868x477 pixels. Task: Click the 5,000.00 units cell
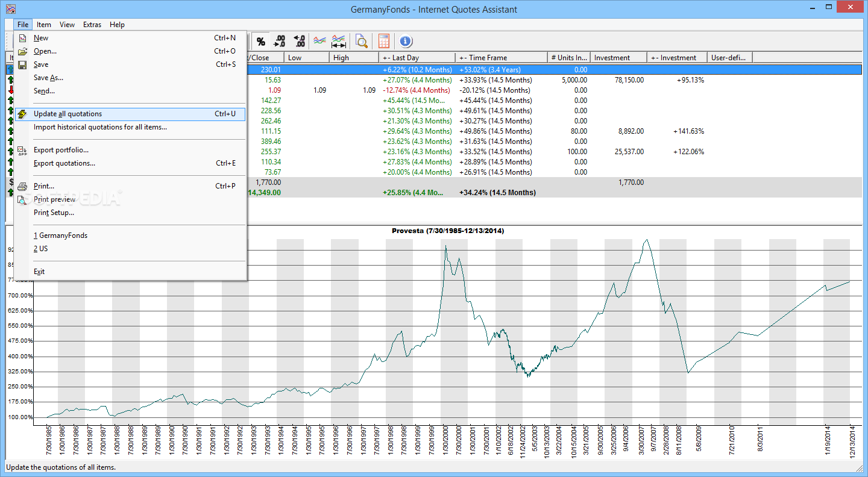574,80
